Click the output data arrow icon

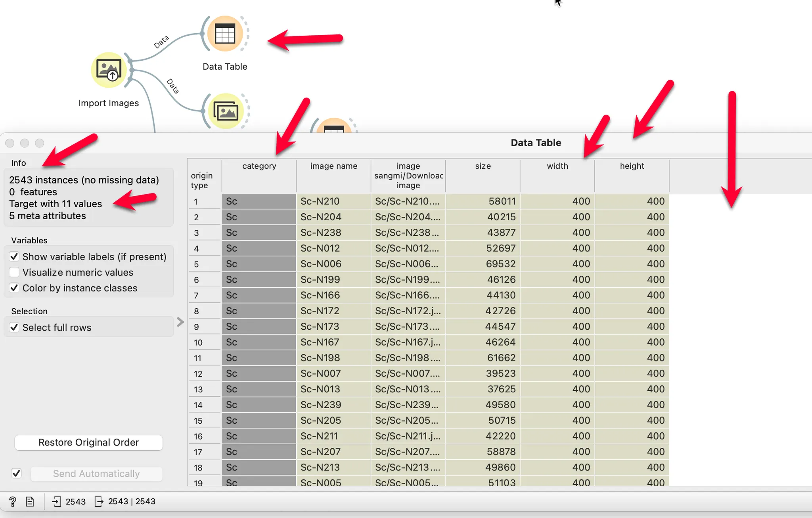pos(99,502)
